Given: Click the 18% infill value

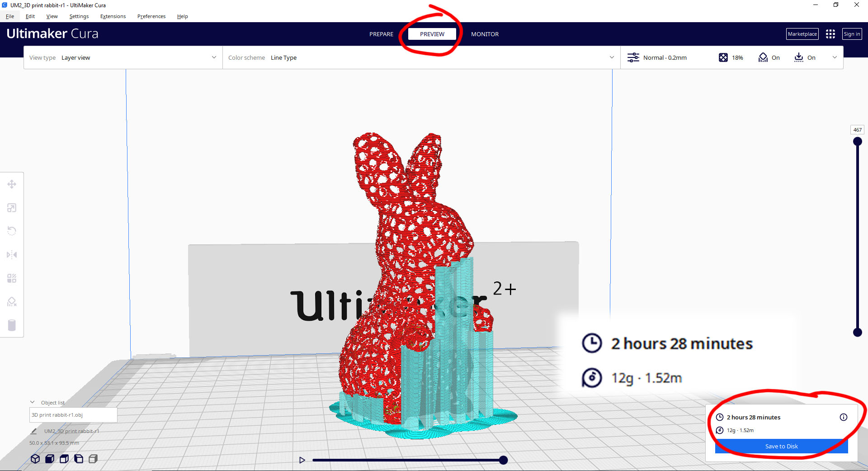Looking at the screenshot, I should 737,57.
